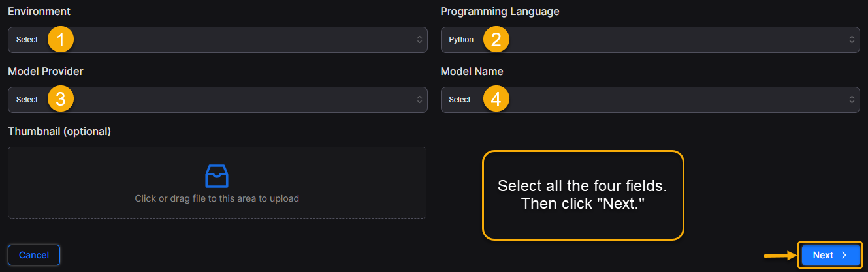868x272 pixels.
Task: Click the "Select all the four fields" callout
Action: pyautogui.click(x=583, y=194)
